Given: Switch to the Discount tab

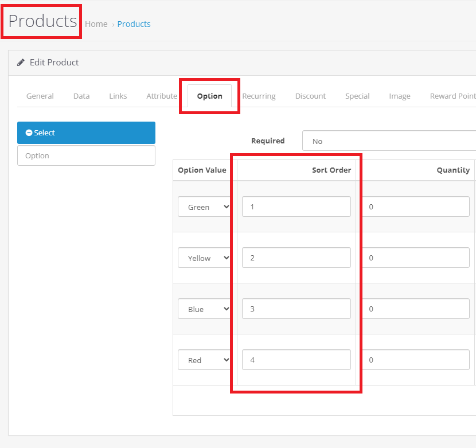Looking at the screenshot, I should (x=310, y=96).
